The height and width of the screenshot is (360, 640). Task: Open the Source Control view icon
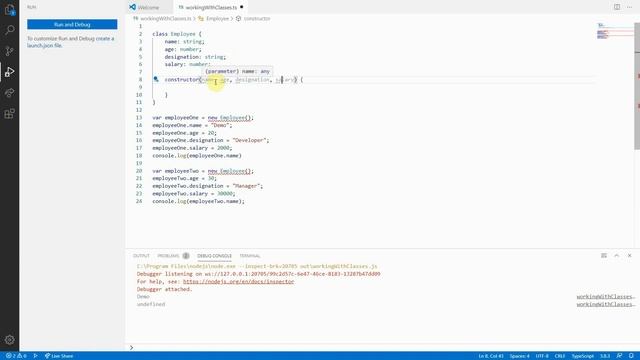tap(9, 51)
